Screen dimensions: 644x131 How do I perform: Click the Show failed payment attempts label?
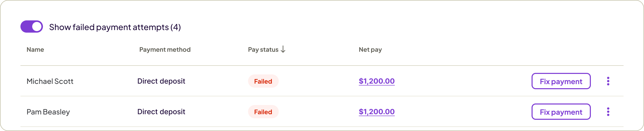point(115,27)
